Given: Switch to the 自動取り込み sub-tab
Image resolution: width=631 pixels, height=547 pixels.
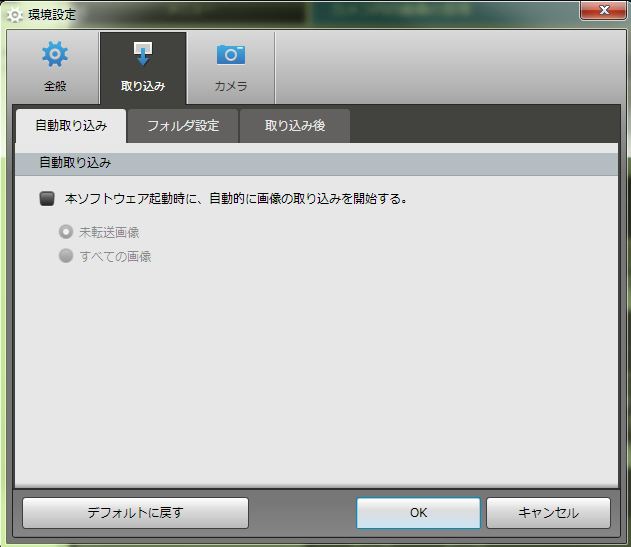Looking at the screenshot, I should [x=71, y=126].
